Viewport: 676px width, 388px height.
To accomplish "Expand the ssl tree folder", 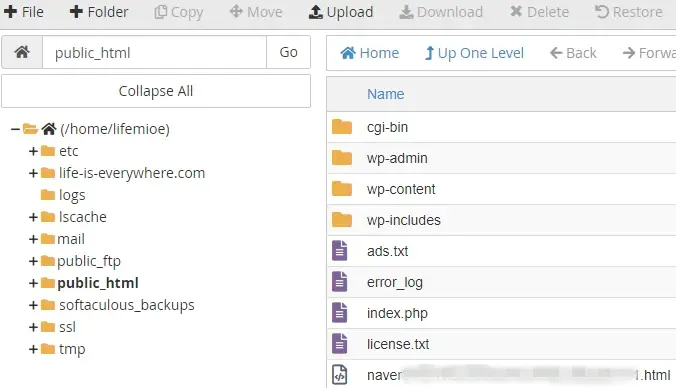I will tap(33, 327).
